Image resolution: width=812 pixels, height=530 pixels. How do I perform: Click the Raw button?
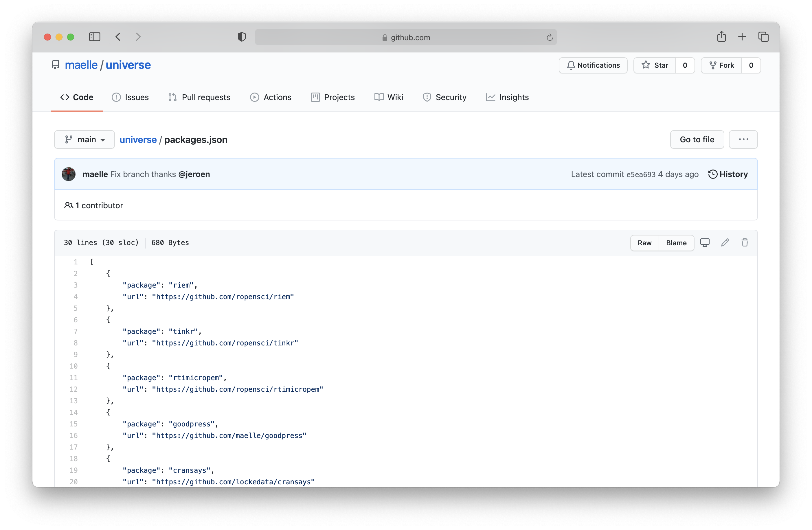pyautogui.click(x=644, y=243)
